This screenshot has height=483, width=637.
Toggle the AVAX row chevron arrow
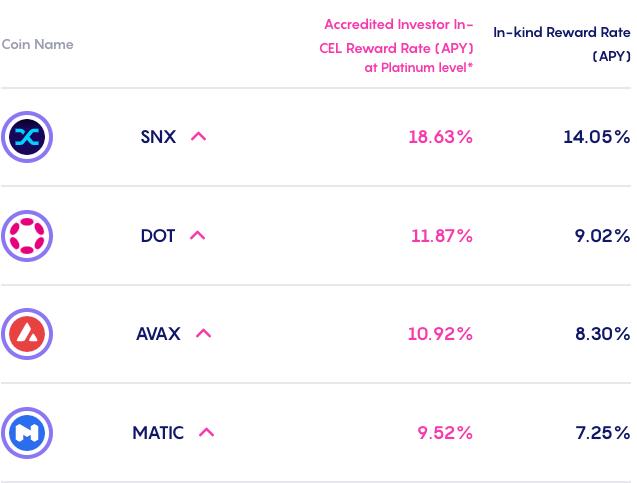pos(203,334)
